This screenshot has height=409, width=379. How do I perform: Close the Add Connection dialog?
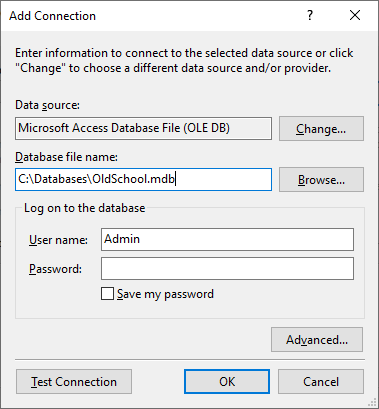tap(355, 15)
